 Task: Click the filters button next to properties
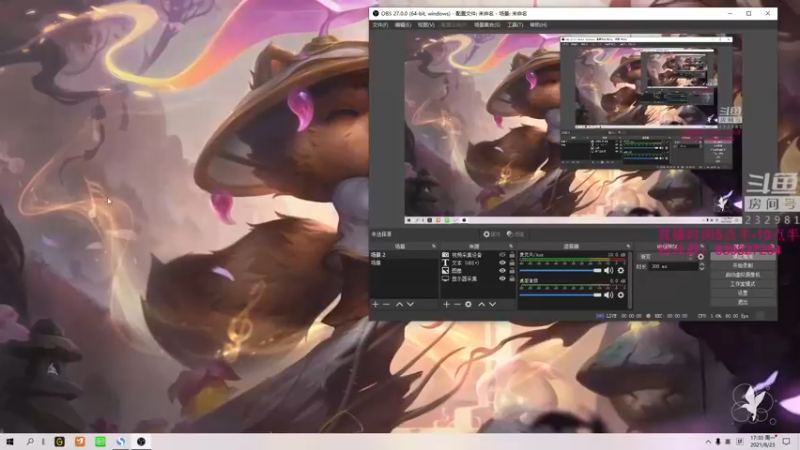pyautogui.click(x=516, y=234)
